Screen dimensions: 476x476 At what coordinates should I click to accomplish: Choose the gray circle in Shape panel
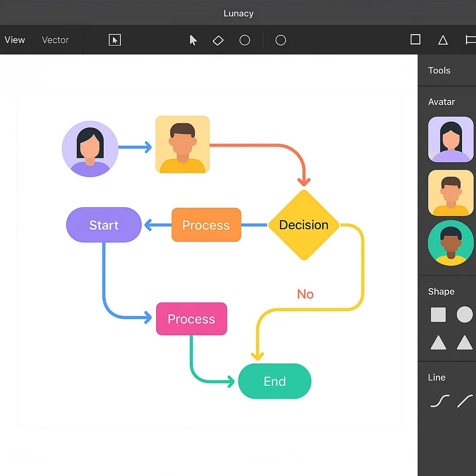click(x=464, y=315)
